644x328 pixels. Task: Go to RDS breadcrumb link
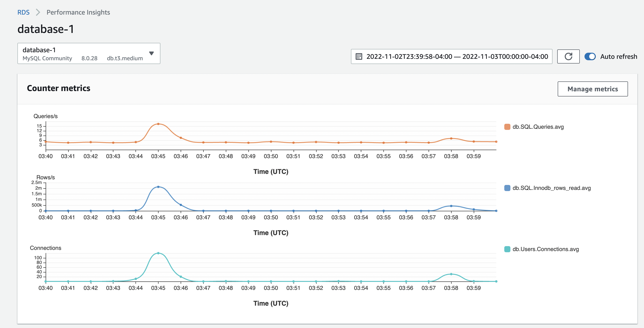23,12
